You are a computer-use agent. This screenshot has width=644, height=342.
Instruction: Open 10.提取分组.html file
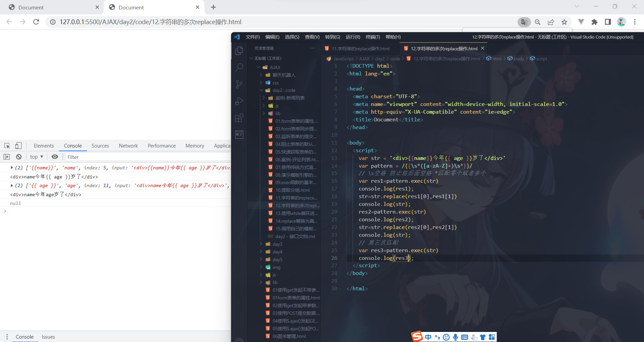tap(292, 190)
